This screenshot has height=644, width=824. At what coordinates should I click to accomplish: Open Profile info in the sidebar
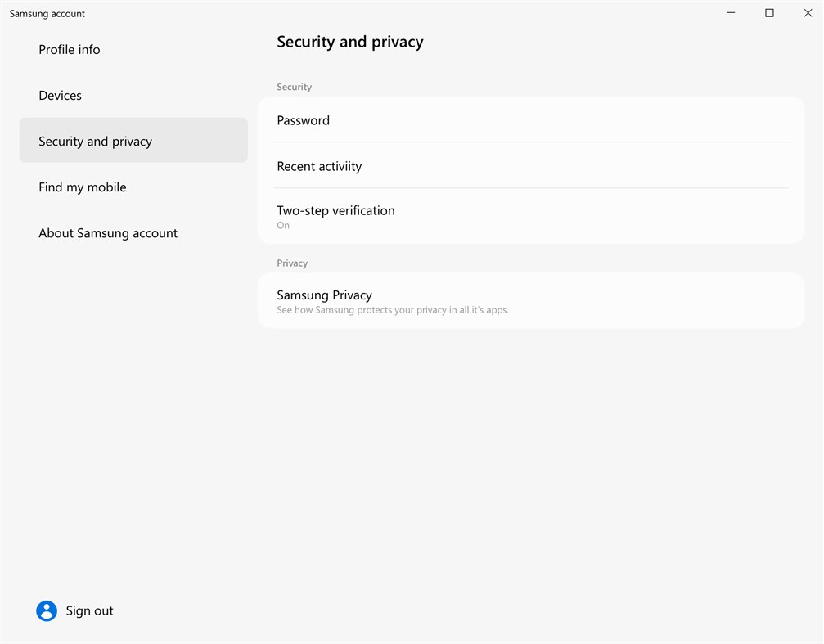[70, 49]
